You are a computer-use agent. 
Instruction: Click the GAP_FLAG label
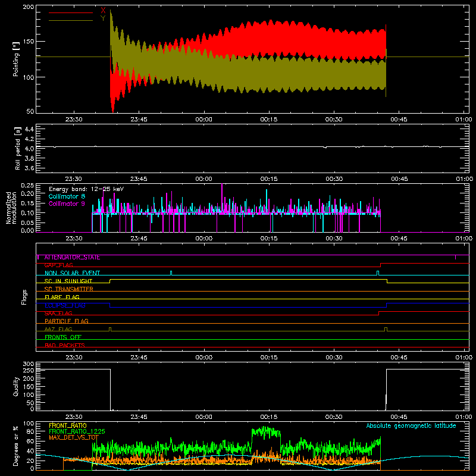58,265
